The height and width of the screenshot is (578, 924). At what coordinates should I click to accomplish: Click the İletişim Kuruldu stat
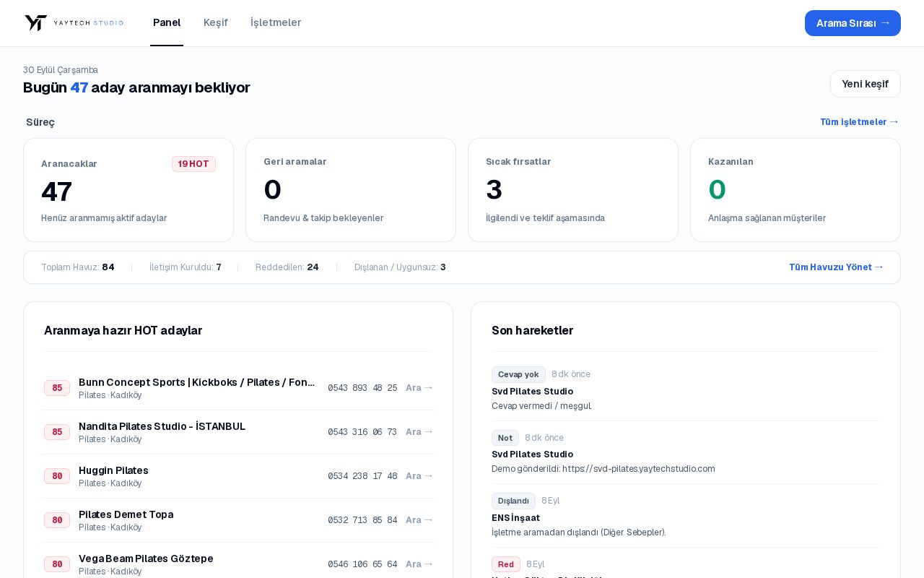point(186,267)
